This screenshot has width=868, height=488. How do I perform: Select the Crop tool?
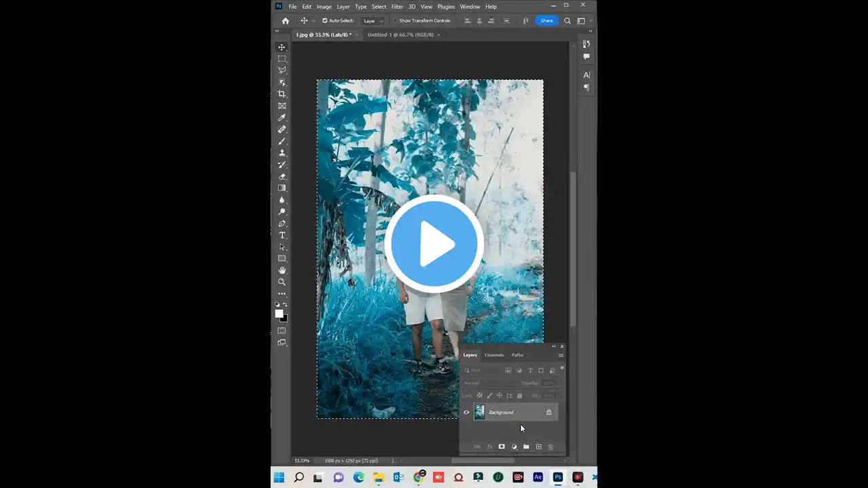coord(282,94)
